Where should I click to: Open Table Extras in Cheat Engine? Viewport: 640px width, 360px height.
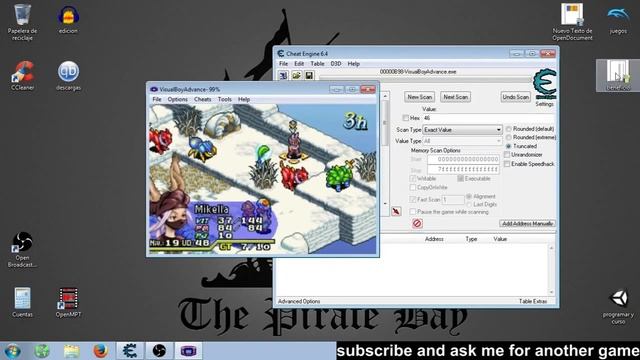click(533, 301)
